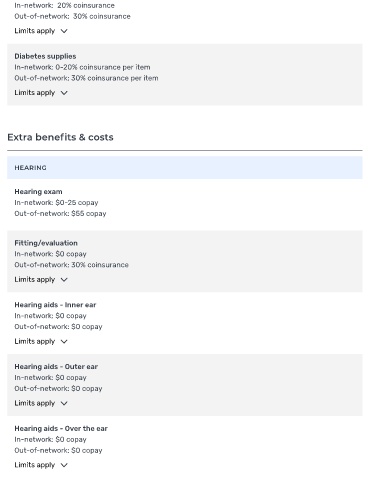Click the Hearing aids - Inner ear title

point(55,305)
